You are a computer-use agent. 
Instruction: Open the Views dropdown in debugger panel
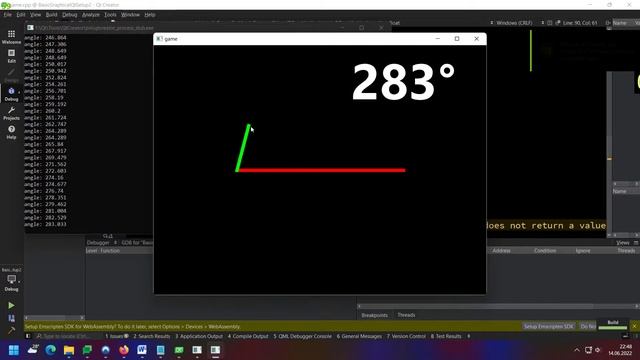pyautogui.click(x=623, y=243)
